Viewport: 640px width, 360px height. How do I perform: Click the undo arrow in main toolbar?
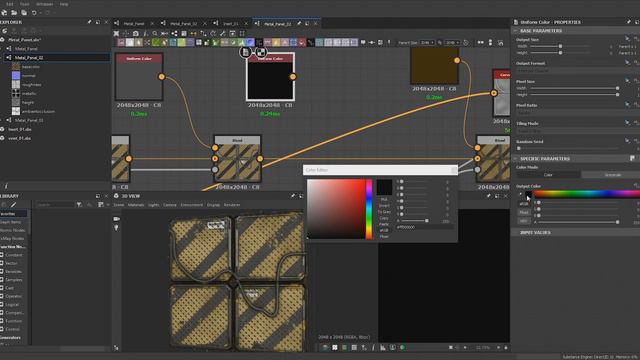click(34, 13)
